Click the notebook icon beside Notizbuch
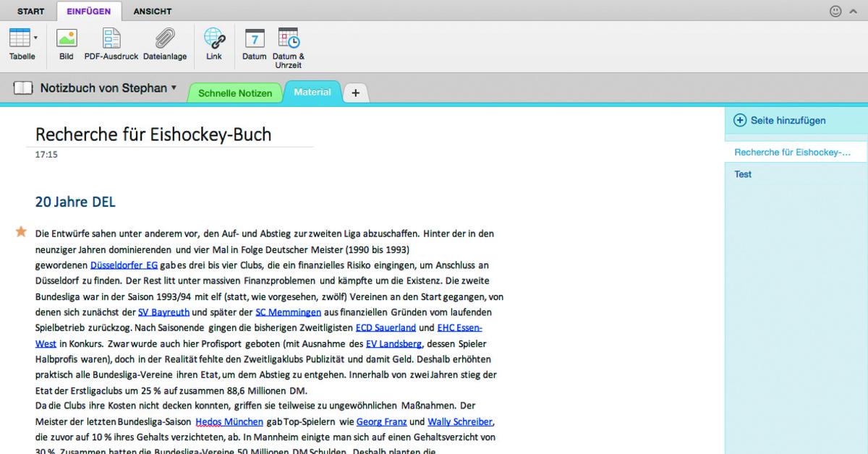Image resolution: width=868 pixels, height=454 pixels. [23, 88]
